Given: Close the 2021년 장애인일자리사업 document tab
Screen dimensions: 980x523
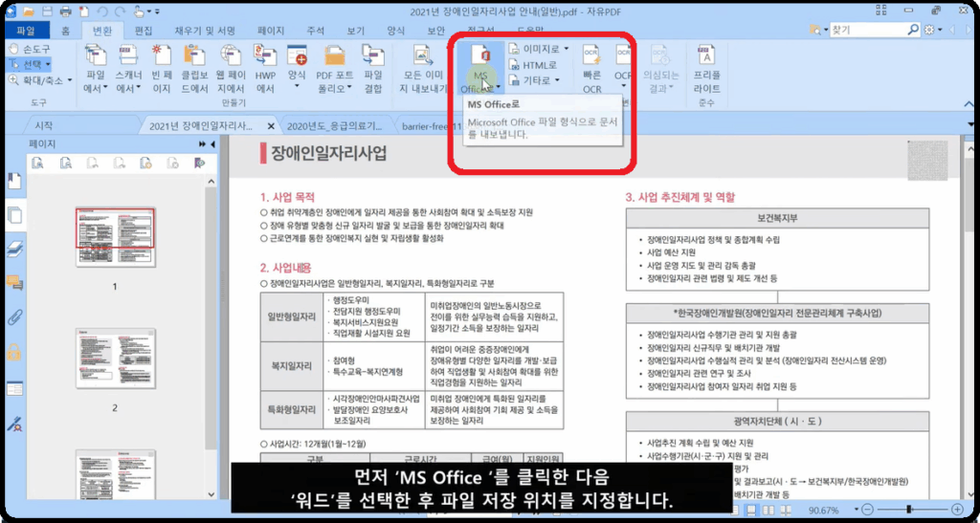Looking at the screenshot, I should 271,126.
